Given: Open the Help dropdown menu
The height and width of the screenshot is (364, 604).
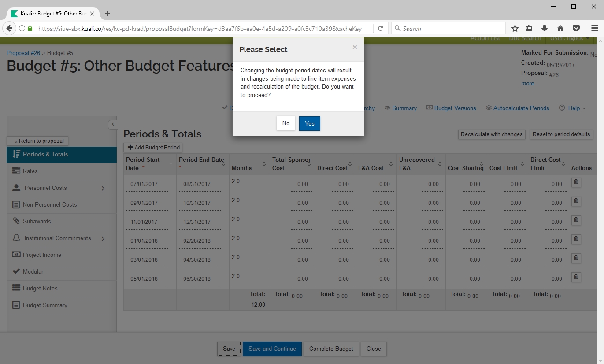Looking at the screenshot, I should point(573,108).
